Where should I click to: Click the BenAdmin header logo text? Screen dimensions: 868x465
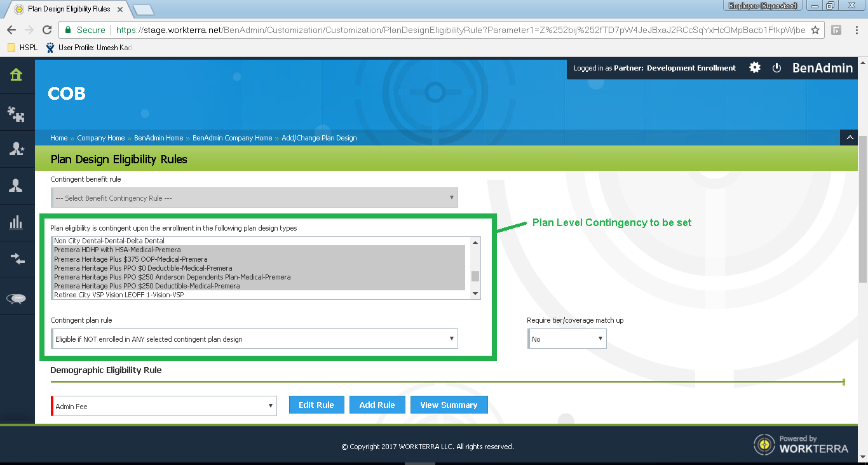click(822, 68)
